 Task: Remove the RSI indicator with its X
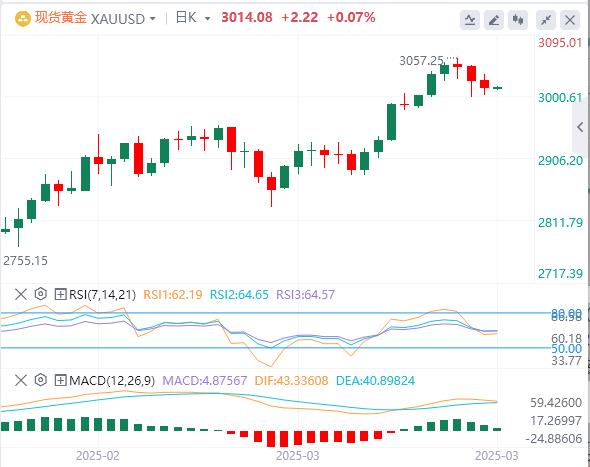[x=21, y=294]
